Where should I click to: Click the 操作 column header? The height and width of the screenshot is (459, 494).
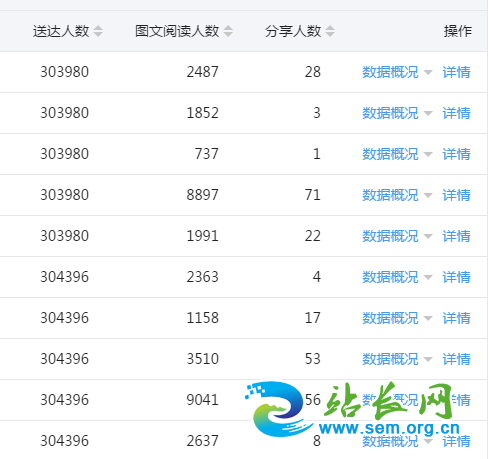click(458, 31)
